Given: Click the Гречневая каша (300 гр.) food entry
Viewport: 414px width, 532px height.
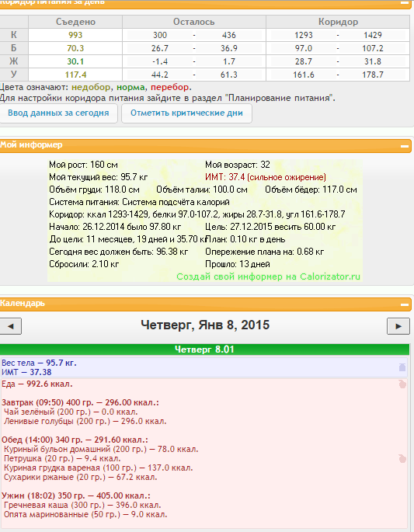Looking at the screenshot, I should [82, 505].
